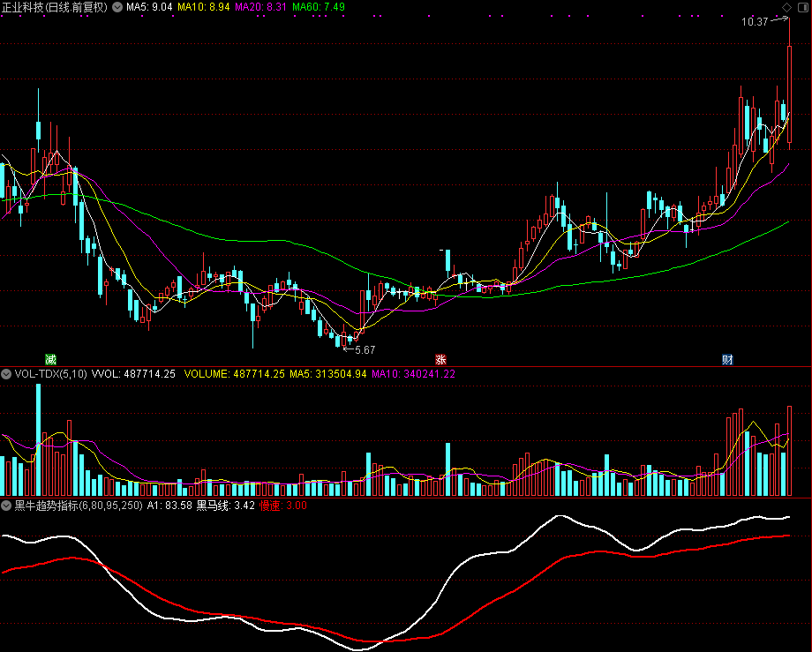Expand the VOL-TDX indicator dropdown arrow

coord(6,374)
